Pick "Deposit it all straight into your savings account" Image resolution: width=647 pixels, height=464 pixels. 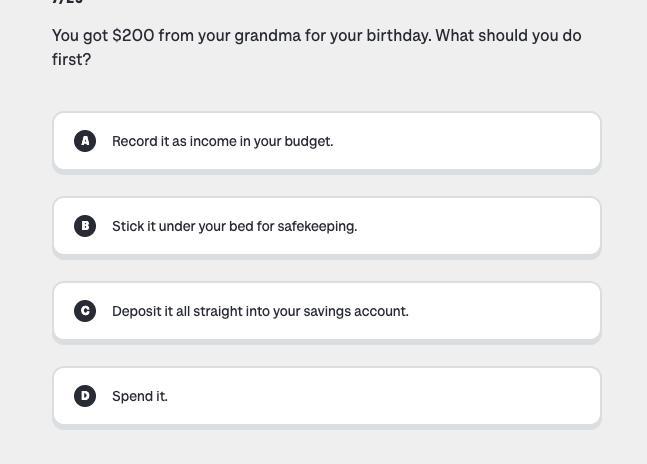[x=260, y=311]
